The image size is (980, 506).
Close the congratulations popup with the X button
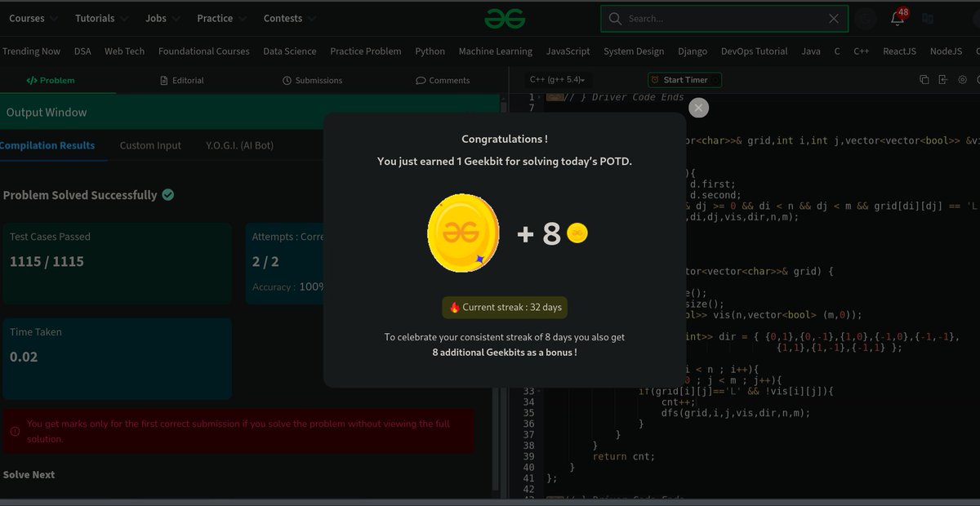tap(698, 108)
